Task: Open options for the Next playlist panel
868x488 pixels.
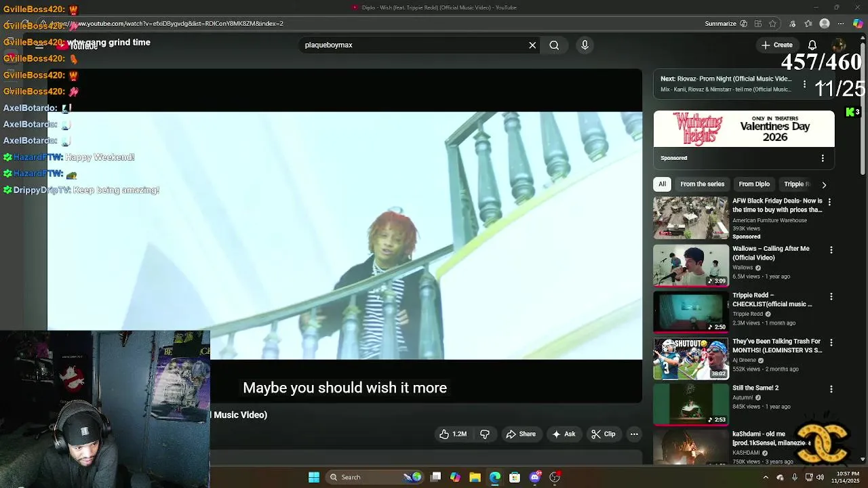Action: (804, 84)
